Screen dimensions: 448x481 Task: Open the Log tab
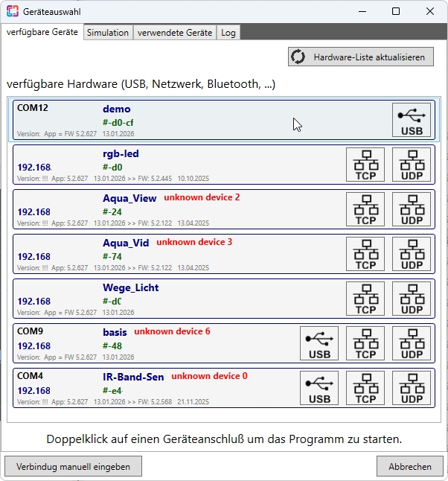[228, 33]
